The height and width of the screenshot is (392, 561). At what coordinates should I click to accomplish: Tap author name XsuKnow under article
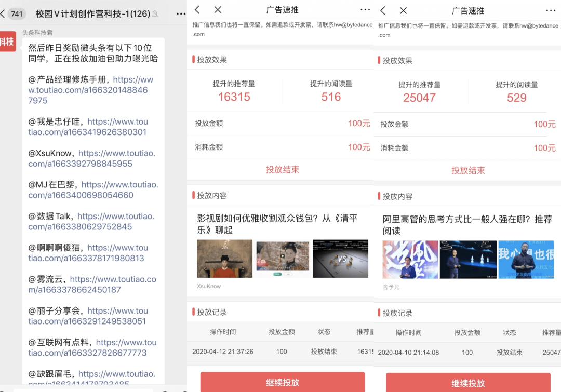point(209,286)
